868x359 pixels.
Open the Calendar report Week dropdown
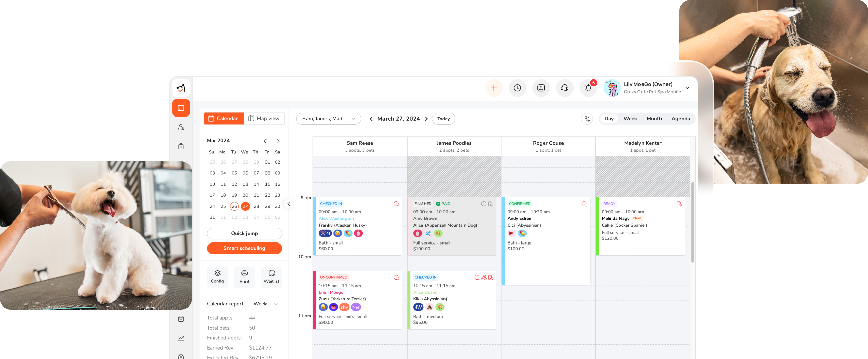(265, 304)
